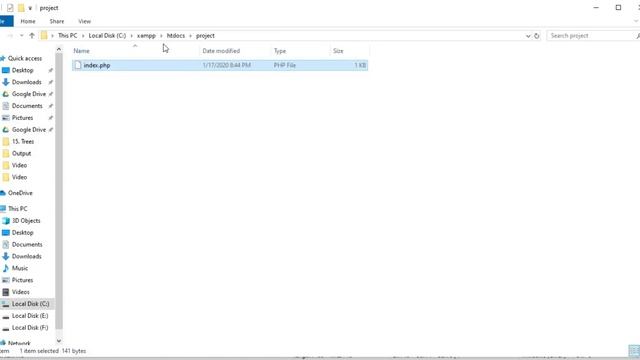The height and width of the screenshot is (360, 640).
Task: Sort files by Size column
Action: pyautogui.click(x=338, y=51)
